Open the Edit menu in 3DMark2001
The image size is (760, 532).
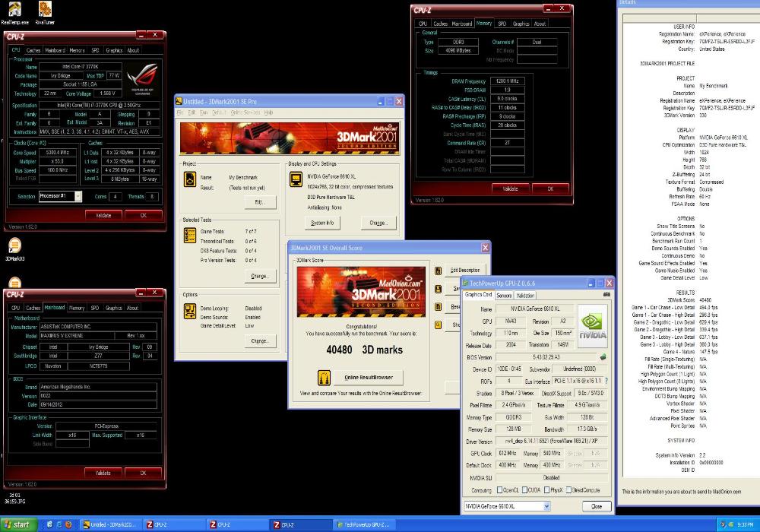192,112
